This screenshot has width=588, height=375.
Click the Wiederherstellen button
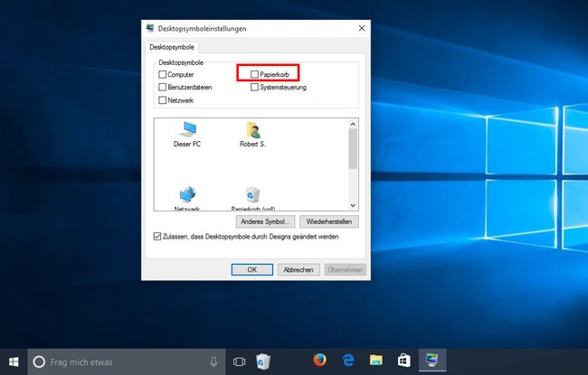click(x=329, y=221)
